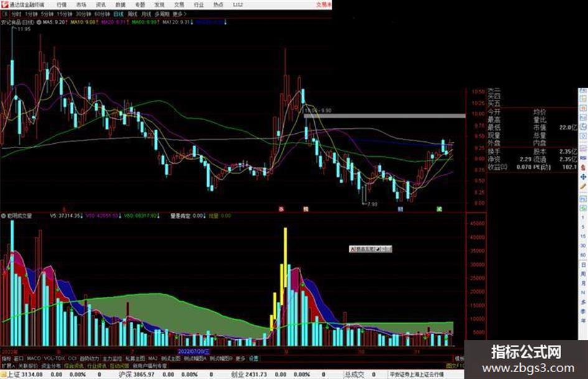Screen dimensions: 588x379
Task: Click the 指标 button in bottom bar
Action: tap(7, 358)
